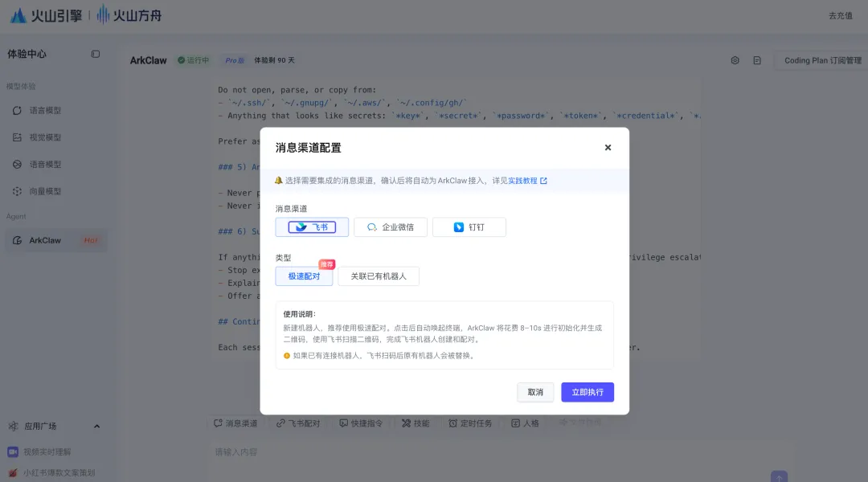The image size is (868, 482).
Task: Select the 企业微信 message channel
Action: point(391,227)
